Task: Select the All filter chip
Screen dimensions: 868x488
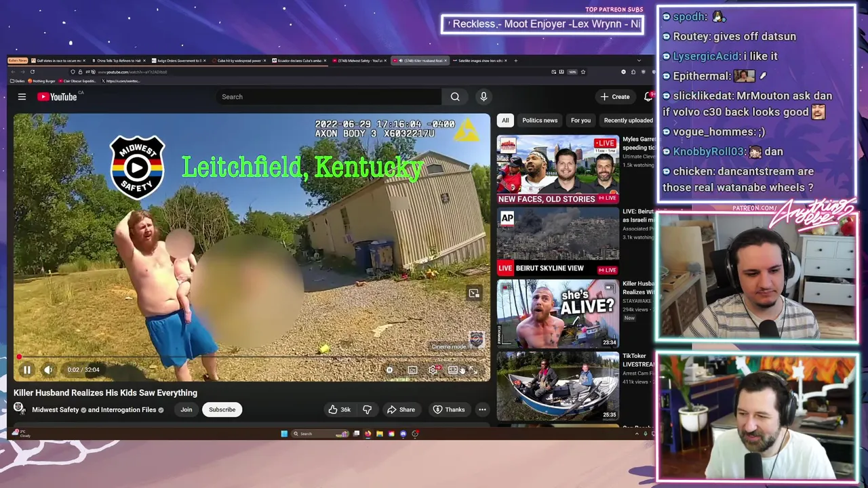Action: pyautogui.click(x=505, y=121)
